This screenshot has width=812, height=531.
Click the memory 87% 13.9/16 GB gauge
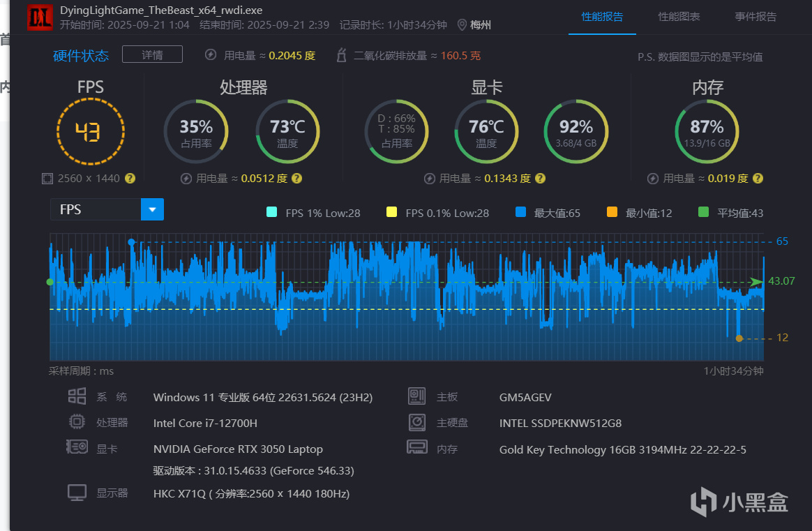coord(707,132)
